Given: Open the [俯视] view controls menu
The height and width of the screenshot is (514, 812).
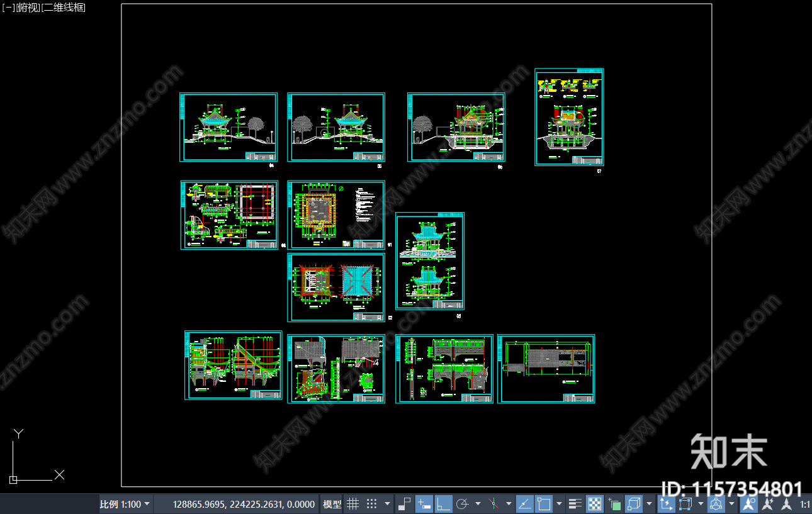Looking at the screenshot, I should tap(28, 8).
